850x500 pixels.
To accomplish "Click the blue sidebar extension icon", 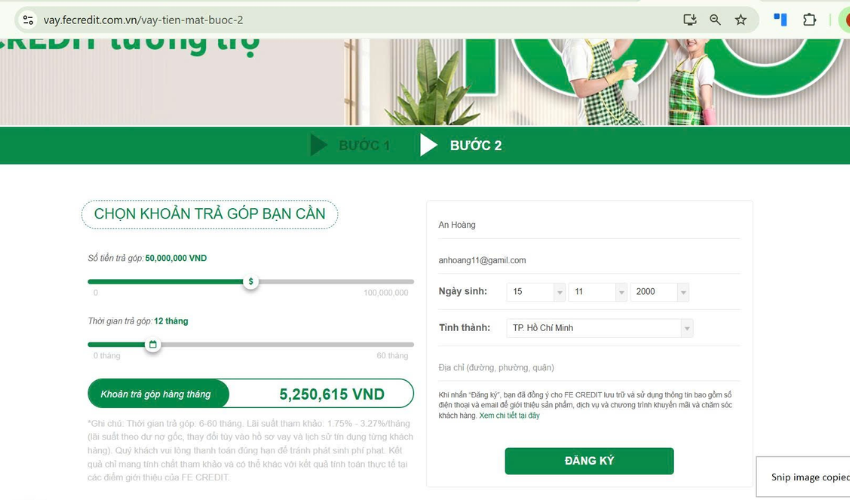I will coord(780,20).
